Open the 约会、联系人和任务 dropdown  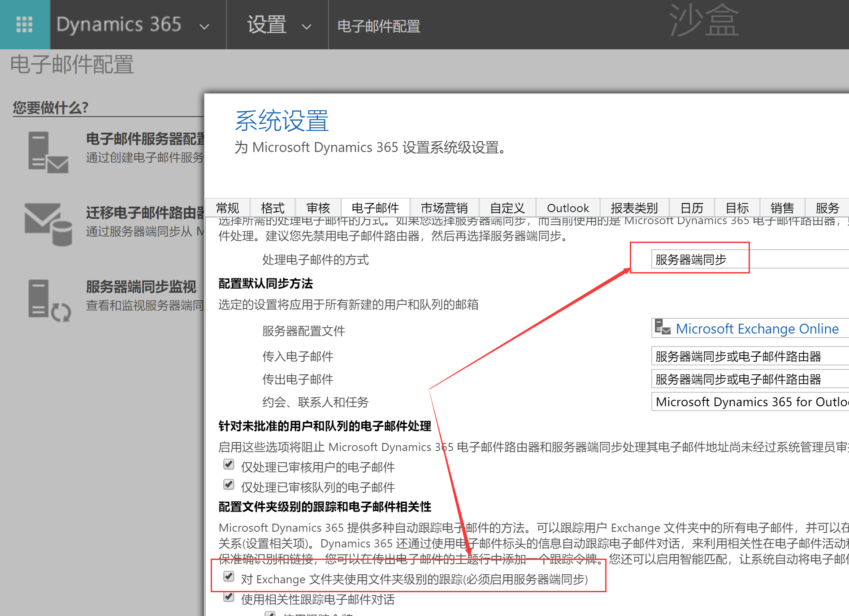point(750,402)
